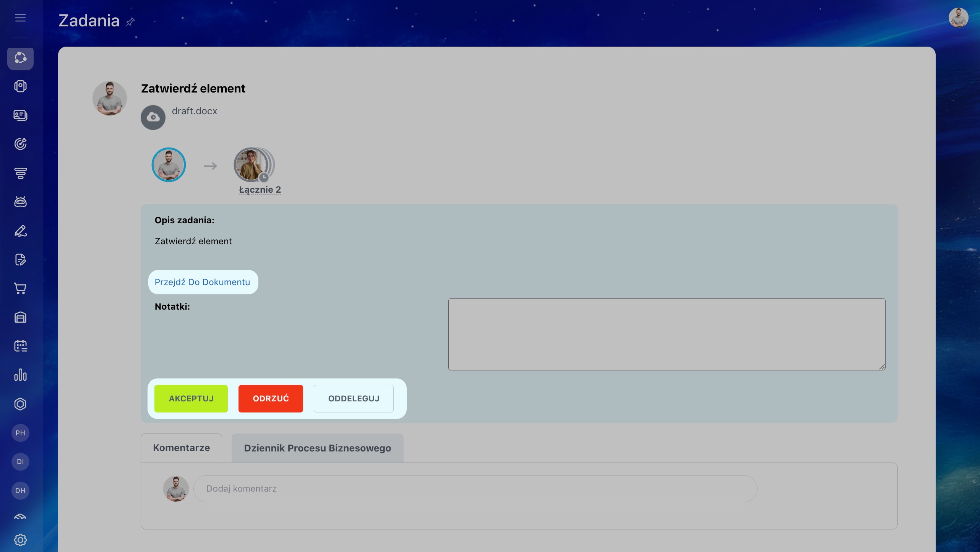This screenshot has height=552, width=980.
Task: Open the bar chart analytics sidebar icon
Action: [x=20, y=375]
